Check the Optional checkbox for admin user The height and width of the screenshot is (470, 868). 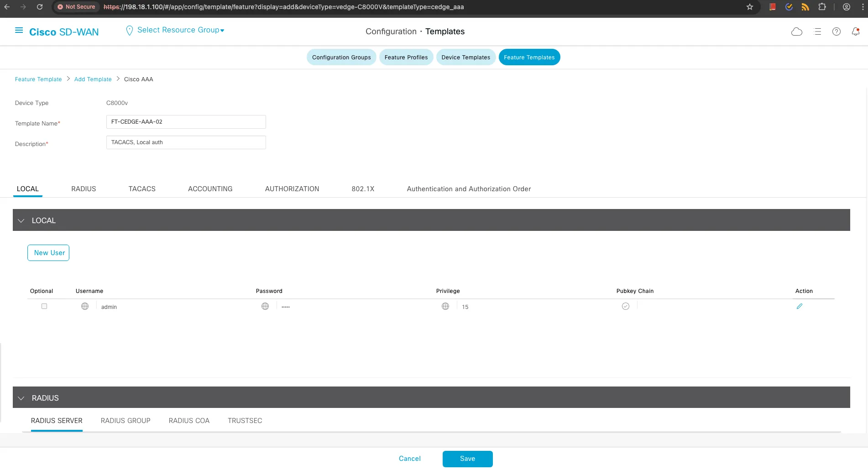point(44,306)
